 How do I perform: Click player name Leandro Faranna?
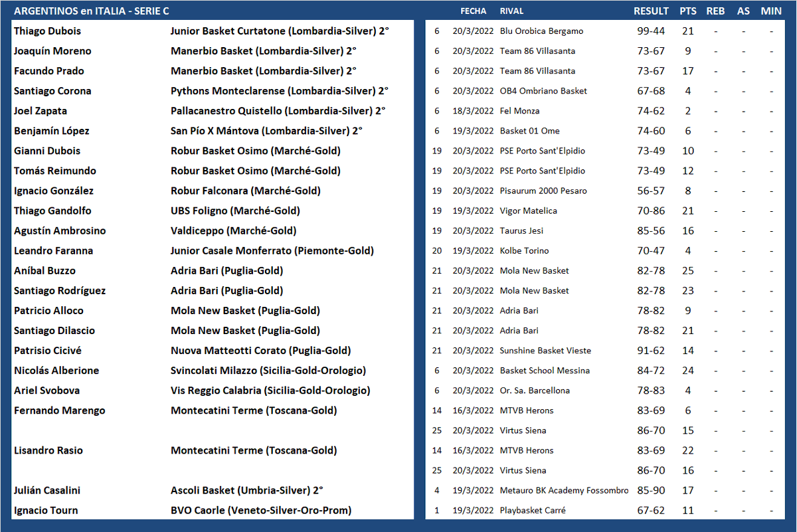[53, 250]
